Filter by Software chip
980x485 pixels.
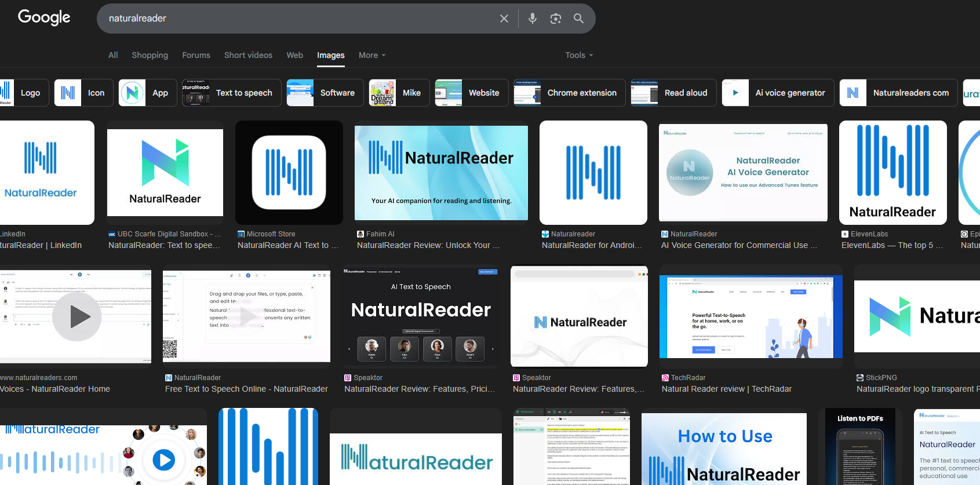click(325, 93)
